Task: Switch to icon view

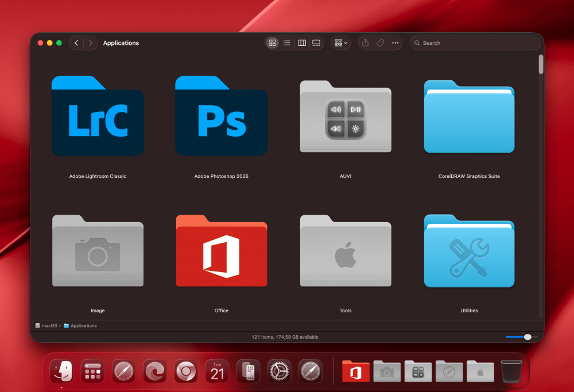Action: [272, 43]
